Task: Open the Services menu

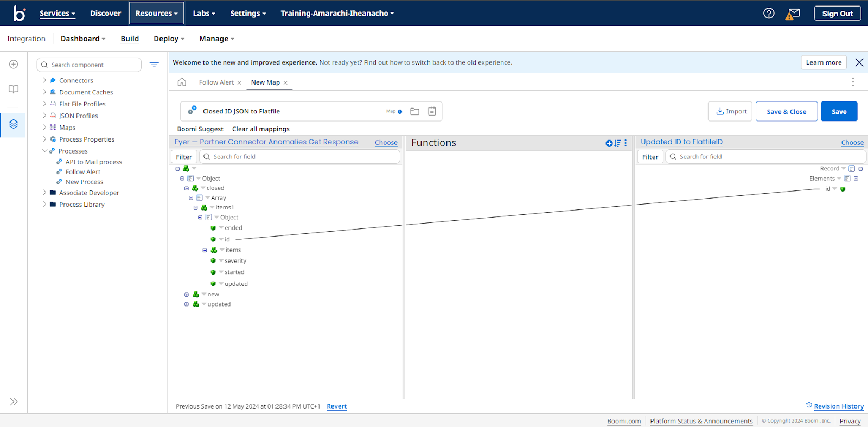Action: [x=58, y=13]
